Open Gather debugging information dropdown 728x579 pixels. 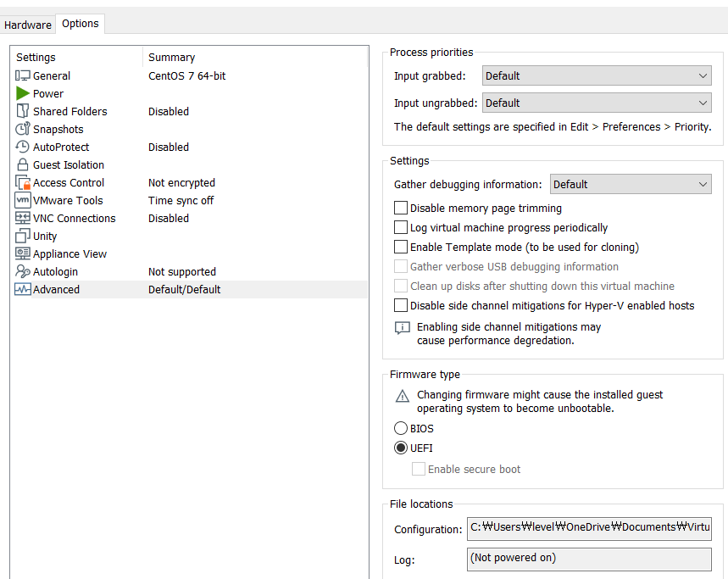(631, 184)
